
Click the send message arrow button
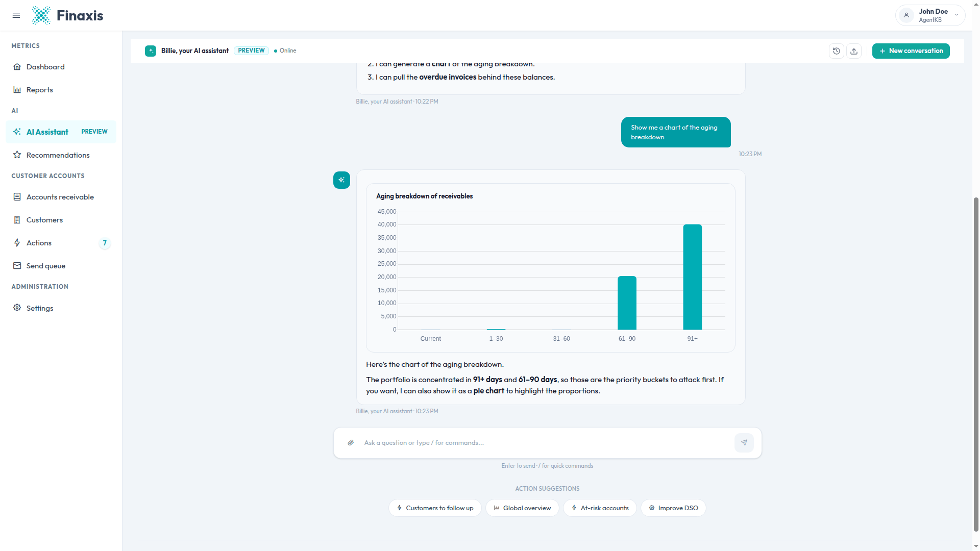click(744, 443)
